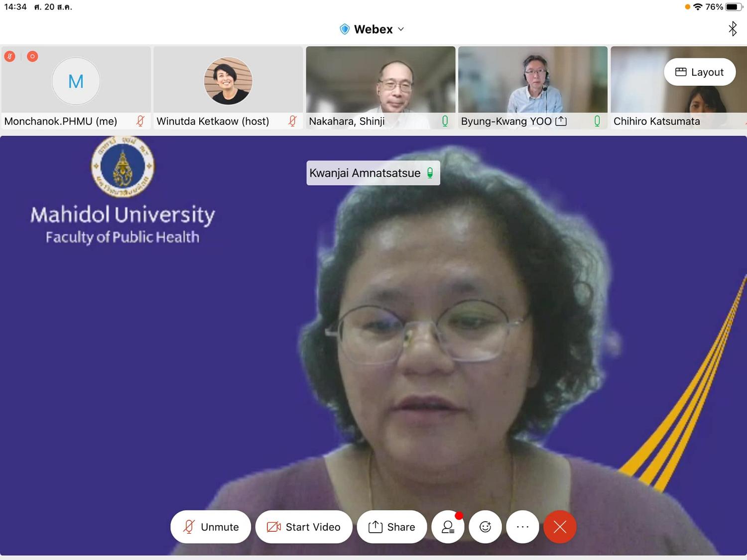Click green mic icon beside Kwanjai Amnatsatsue

pos(430,173)
